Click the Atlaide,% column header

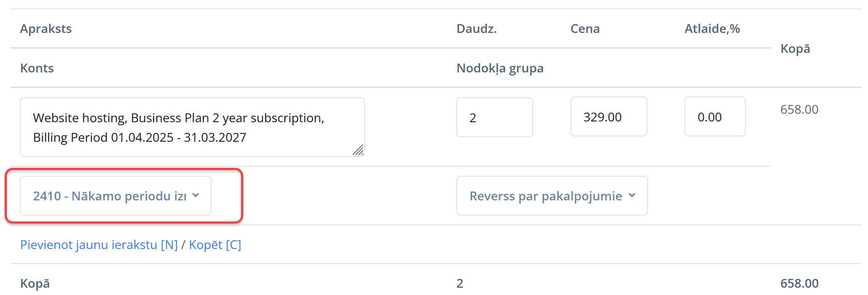(712, 29)
